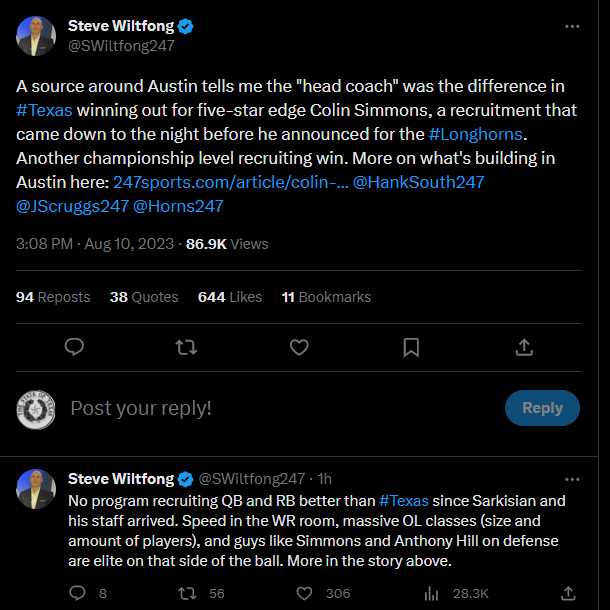Image resolution: width=610 pixels, height=610 pixels.
Task: Click the #Longhorns hashtag
Action: tap(475, 133)
